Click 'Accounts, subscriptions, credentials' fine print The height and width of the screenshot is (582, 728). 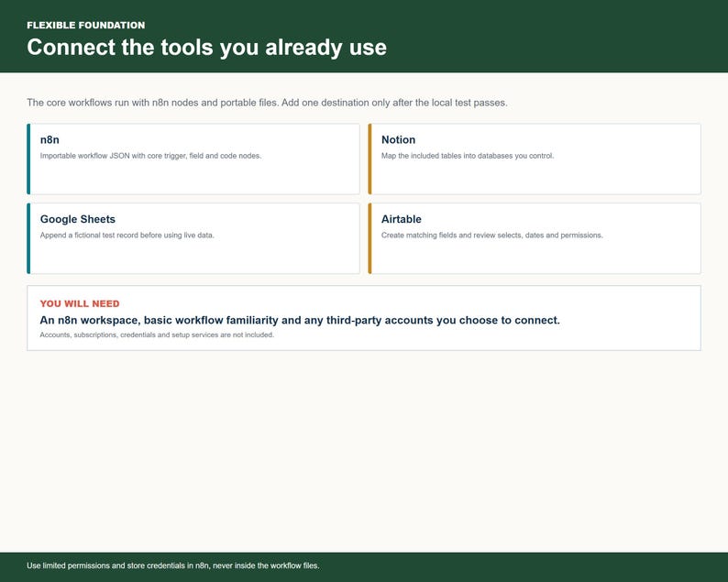coord(157,335)
